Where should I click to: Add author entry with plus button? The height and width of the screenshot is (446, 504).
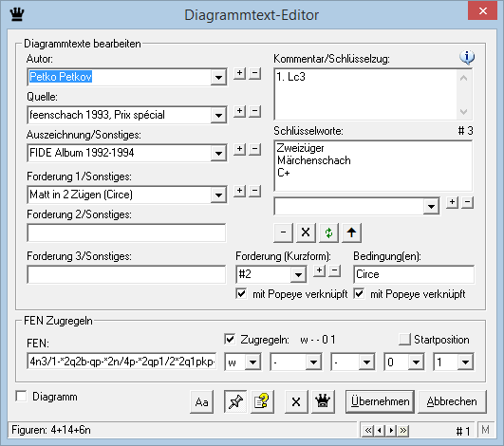239,73
